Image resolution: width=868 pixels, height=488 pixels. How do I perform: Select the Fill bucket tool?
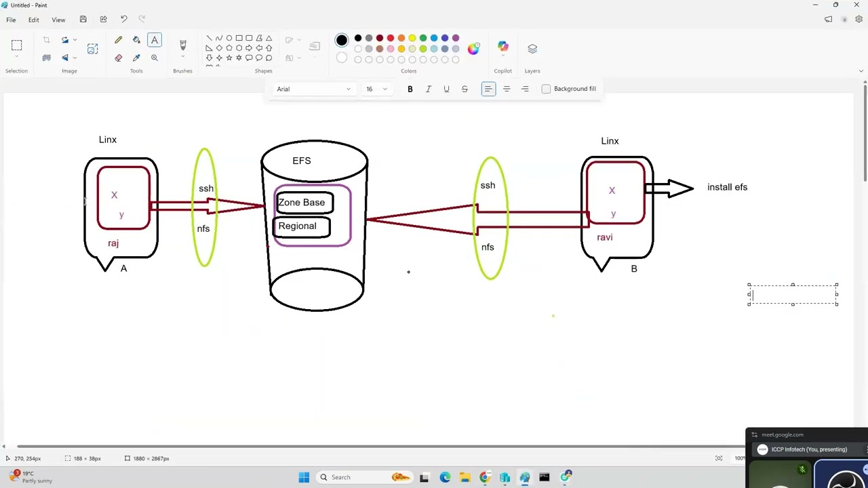click(136, 41)
